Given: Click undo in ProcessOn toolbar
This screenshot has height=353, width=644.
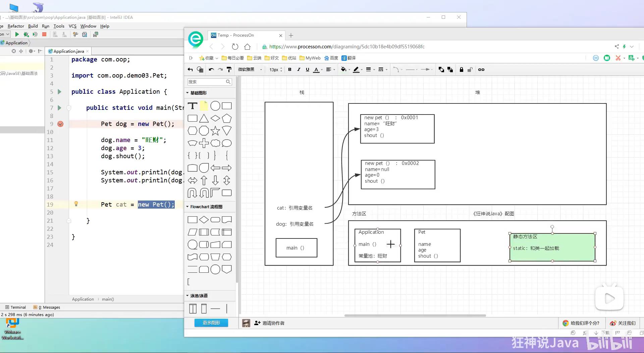Looking at the screenshot, I should (211, 70).
